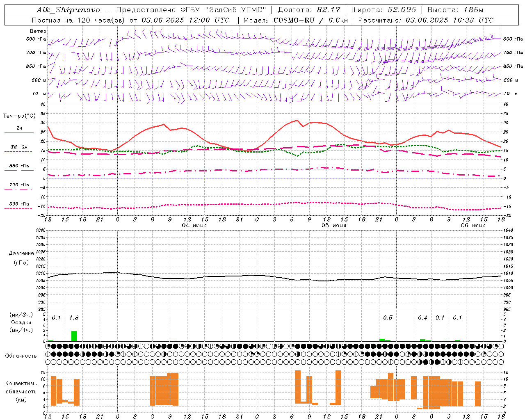The width and height of the screenshot is (525, 420).
Task: Click the right-side "850 гПа" wind level label
Action: coord(513,66)
